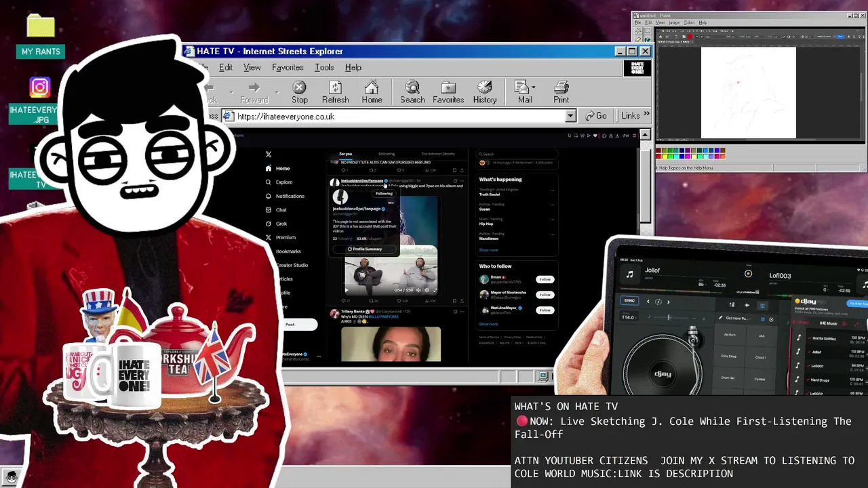Viewport: 868px width, 488px height.
Task: Click Show more under What's happening
Action: 488,250
